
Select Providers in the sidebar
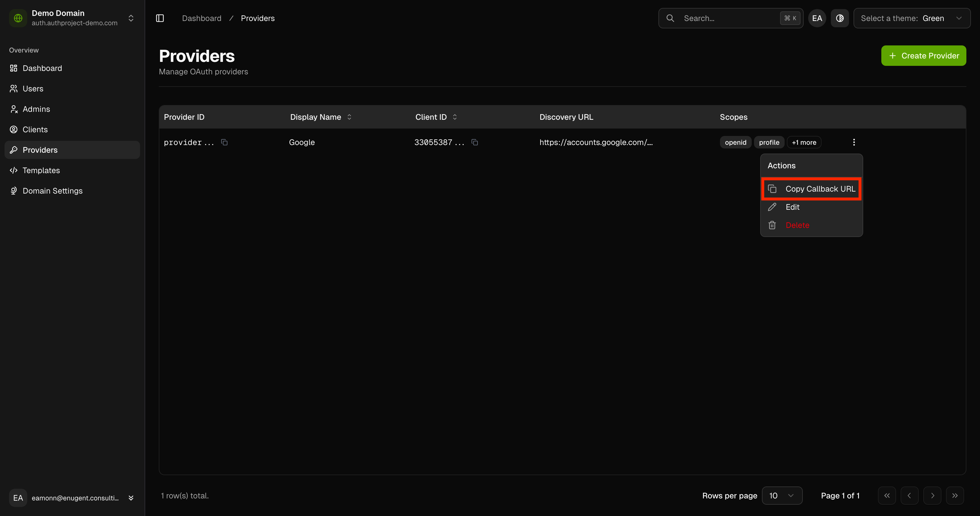(x=72, y=150)
